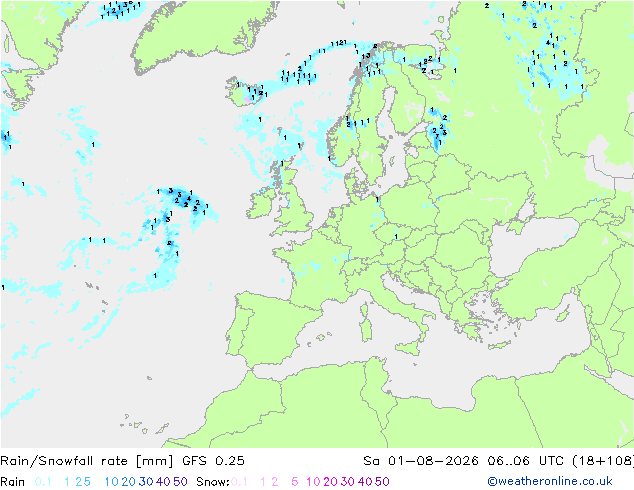Click the "(18+108)" forecast run text

[603, 461]
